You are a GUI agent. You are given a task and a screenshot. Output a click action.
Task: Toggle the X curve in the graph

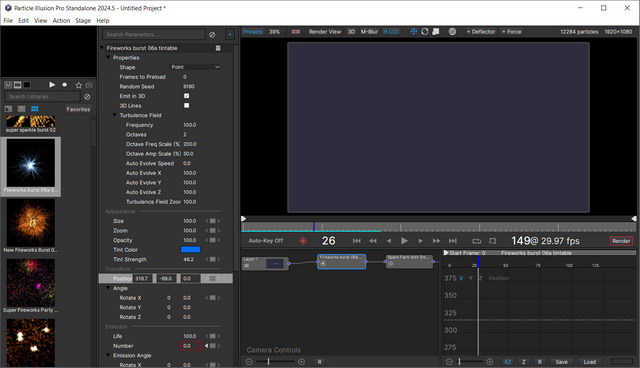coord(461,278)
